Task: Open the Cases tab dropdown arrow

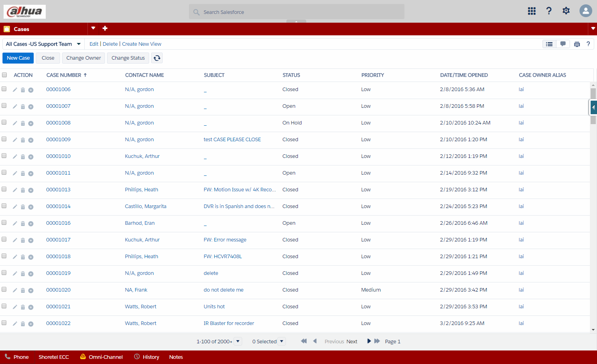Action: (x=93, y=28)
